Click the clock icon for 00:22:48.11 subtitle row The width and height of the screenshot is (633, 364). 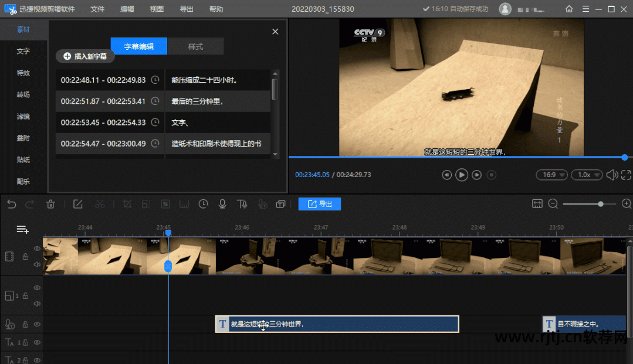(x=155, y=80)
